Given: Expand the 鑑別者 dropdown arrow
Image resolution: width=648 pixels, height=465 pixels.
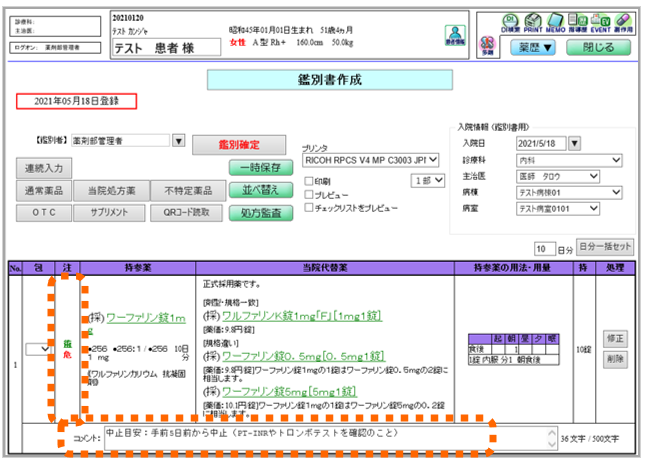Looking at the screenshot, I should click(x=178, y=141).
